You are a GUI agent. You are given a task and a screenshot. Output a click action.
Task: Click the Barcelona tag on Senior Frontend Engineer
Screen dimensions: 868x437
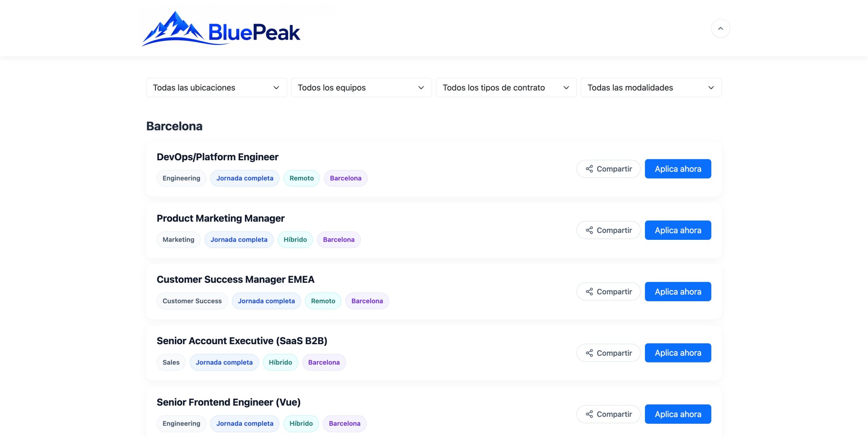pyautogui.click(x=344, y=423)
